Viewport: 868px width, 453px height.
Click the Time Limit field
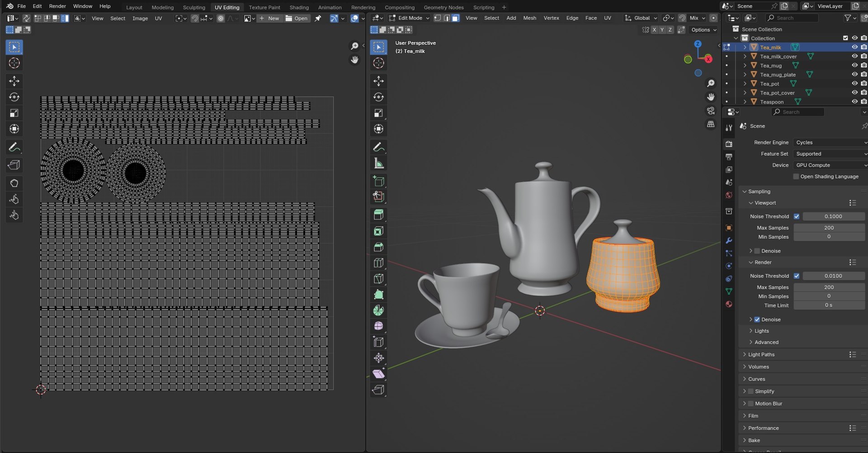tap(829, 305)
